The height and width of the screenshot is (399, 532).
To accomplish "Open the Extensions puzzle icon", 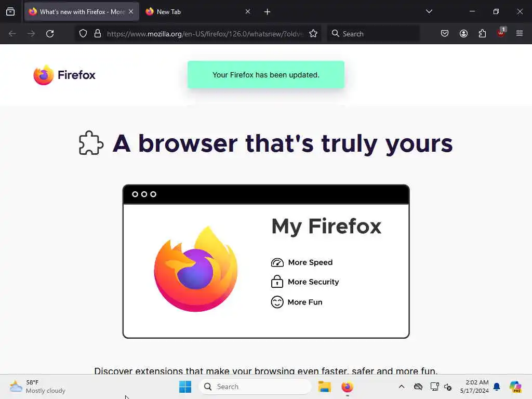I will (x=482, y=34).
